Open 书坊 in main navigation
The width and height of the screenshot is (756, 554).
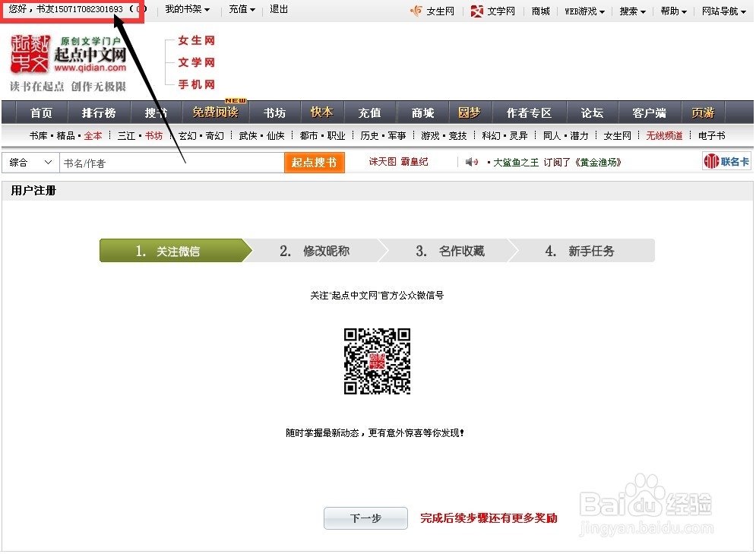[x=274, y=112]
